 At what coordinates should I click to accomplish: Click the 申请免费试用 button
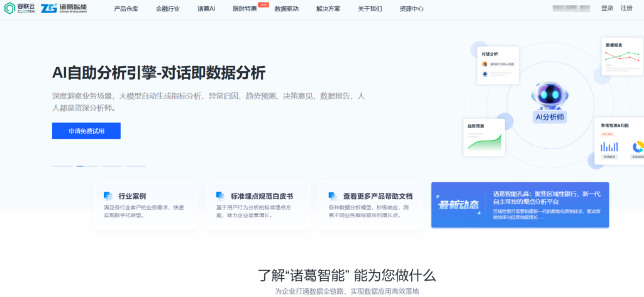(86, 131)
